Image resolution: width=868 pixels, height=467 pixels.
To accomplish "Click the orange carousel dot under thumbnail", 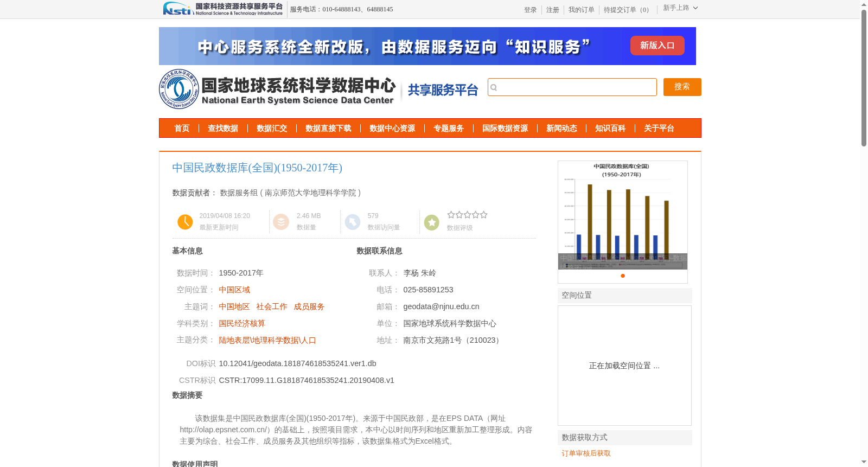I will click(623, 276).
